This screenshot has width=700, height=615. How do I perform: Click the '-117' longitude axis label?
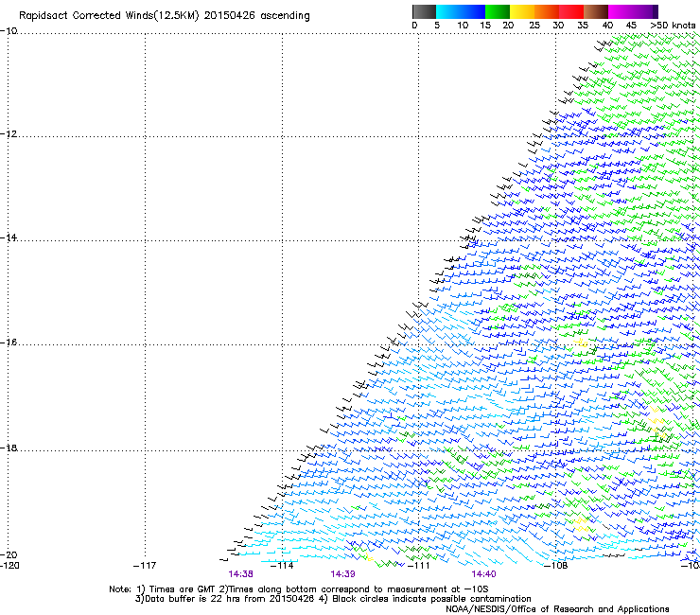(145, 566)
